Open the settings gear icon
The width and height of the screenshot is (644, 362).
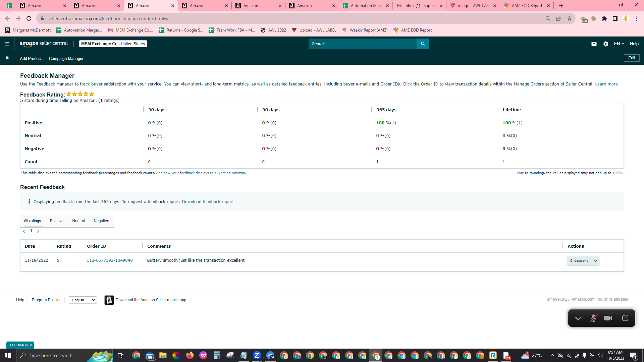[605, 44]
